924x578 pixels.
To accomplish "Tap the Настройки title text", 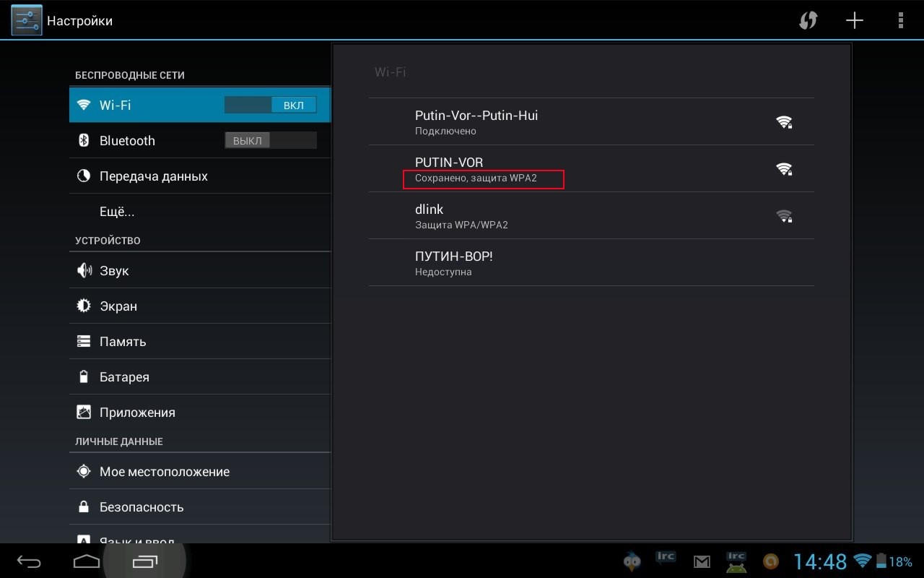I will pos(79,21).
